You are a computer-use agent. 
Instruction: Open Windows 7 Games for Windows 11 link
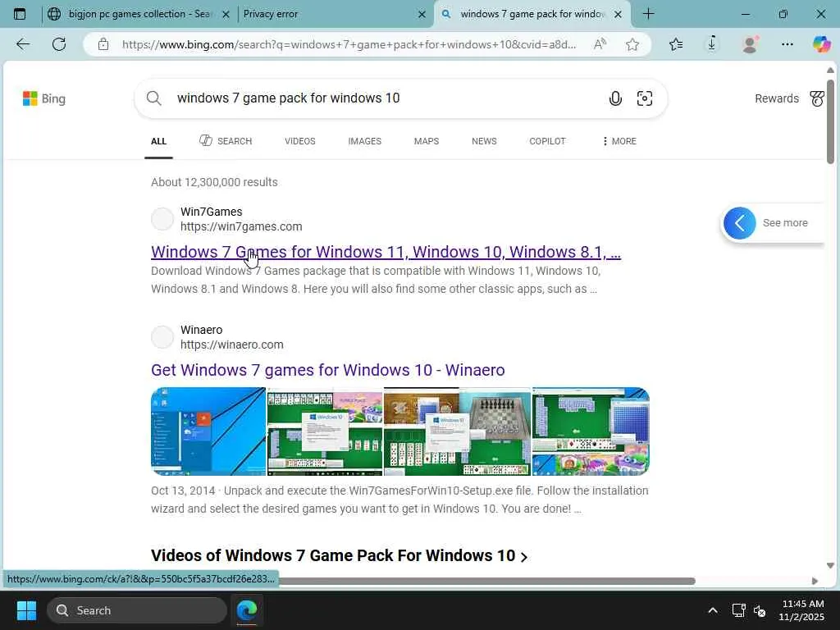(x=386, y=252)
